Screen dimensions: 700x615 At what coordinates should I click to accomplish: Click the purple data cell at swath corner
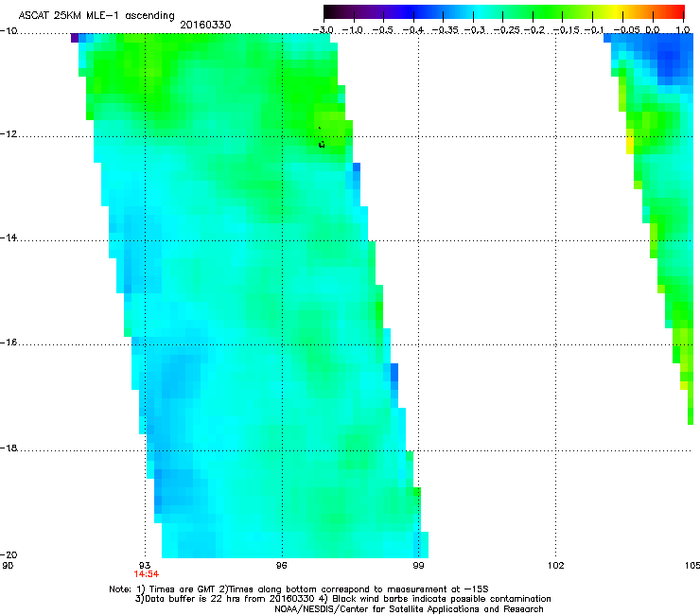(75, 38)
